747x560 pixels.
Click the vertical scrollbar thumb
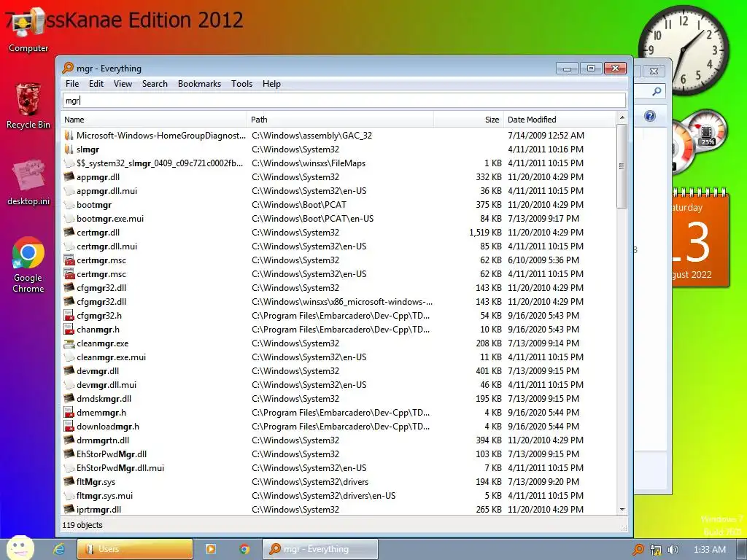click(622, 166)
